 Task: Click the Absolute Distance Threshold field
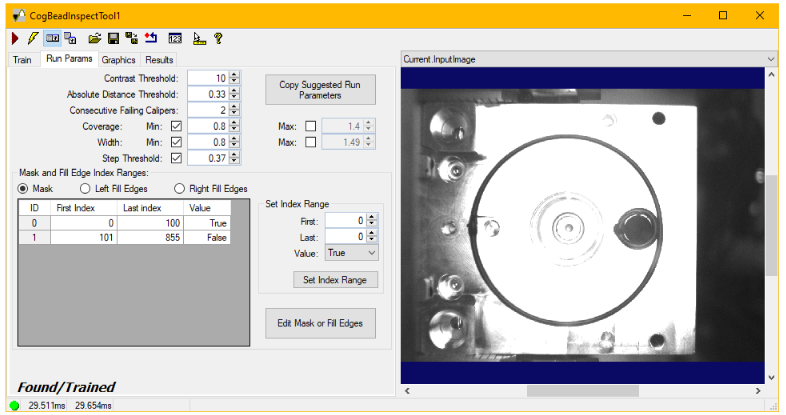tap(208, 94)
